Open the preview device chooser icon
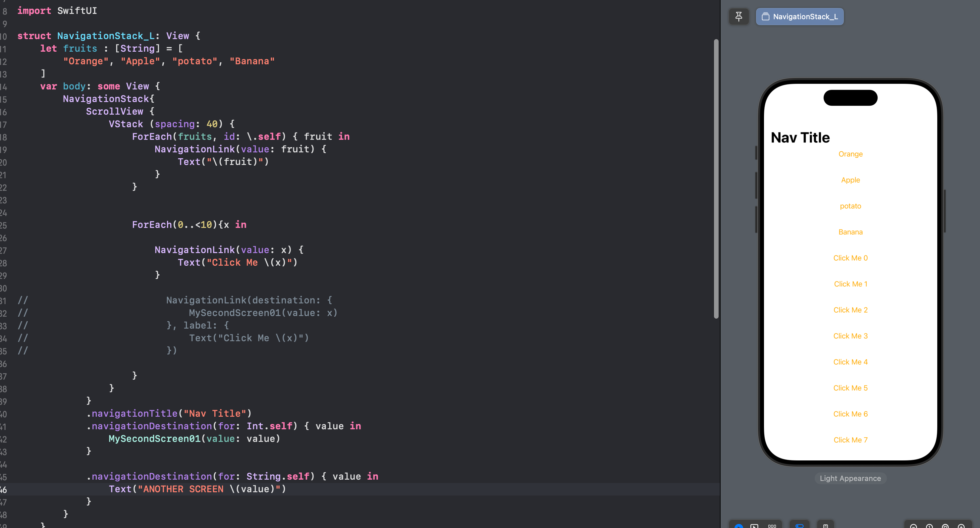Viewport: 980px width, 528px height. point(826,526)
